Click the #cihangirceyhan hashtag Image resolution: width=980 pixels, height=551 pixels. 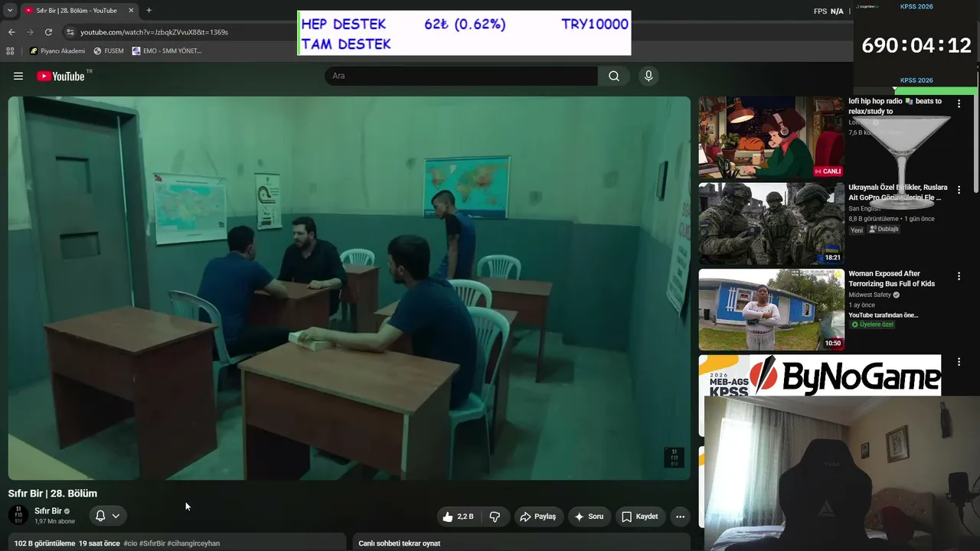pos(194,543)
